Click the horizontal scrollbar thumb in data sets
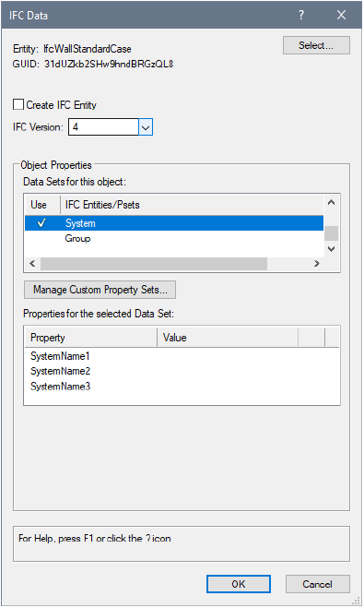Viewport: 364px width, 608px height. (154, 264)
